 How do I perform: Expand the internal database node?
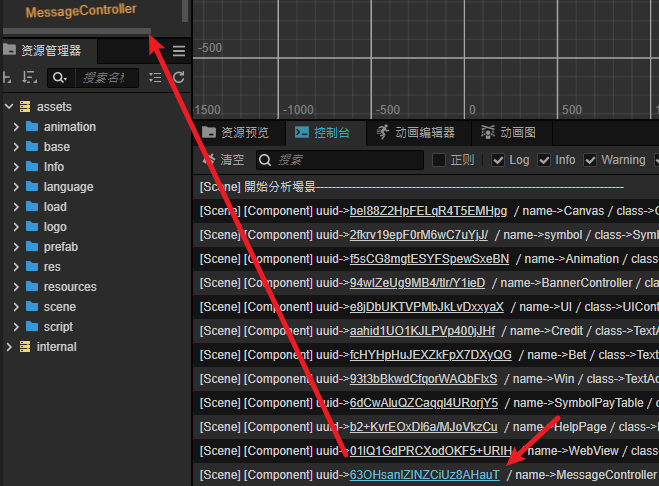click(x=9, y=347)
